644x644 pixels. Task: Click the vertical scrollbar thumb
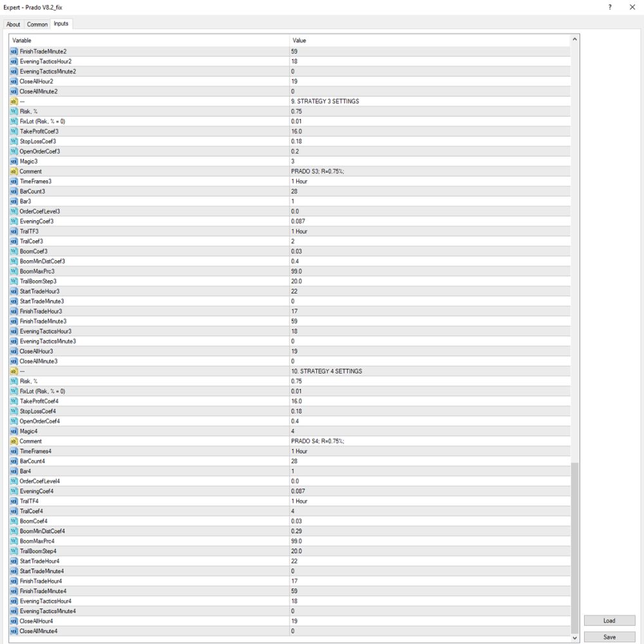[x=574, y=548]
